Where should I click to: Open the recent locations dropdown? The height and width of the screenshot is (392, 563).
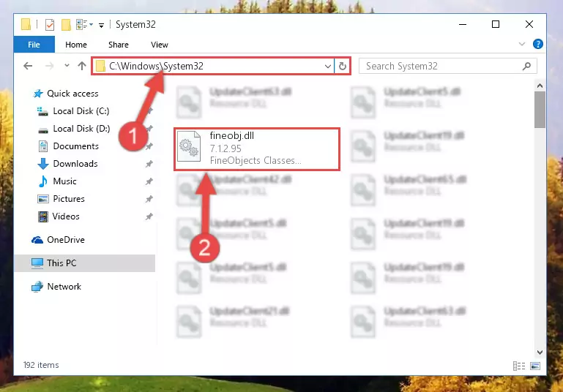67,66
